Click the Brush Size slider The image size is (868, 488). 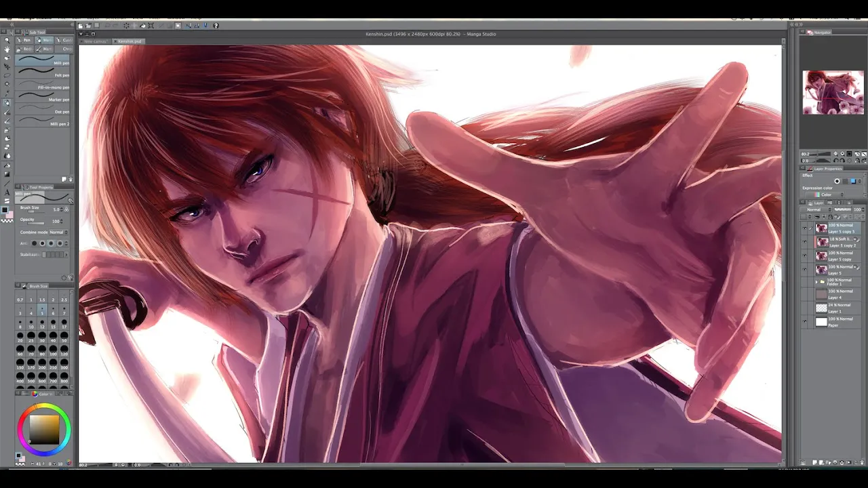pos(36,212)
